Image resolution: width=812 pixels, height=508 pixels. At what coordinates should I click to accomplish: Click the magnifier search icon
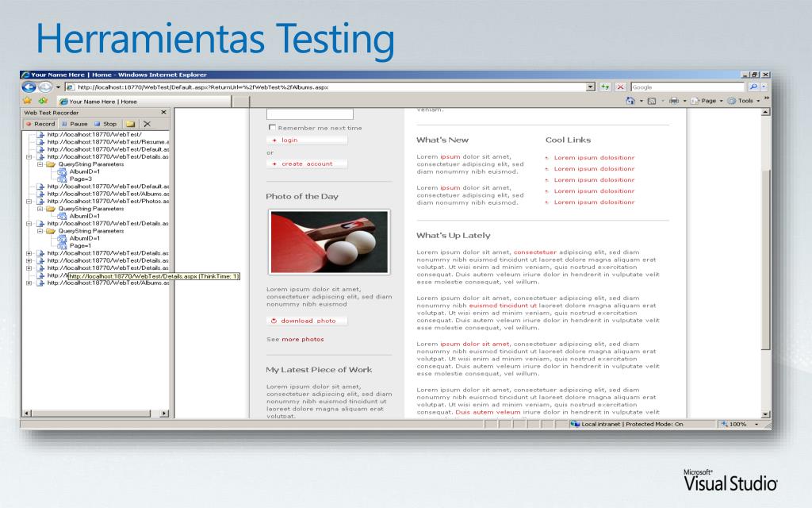click(x=753, y=87)
